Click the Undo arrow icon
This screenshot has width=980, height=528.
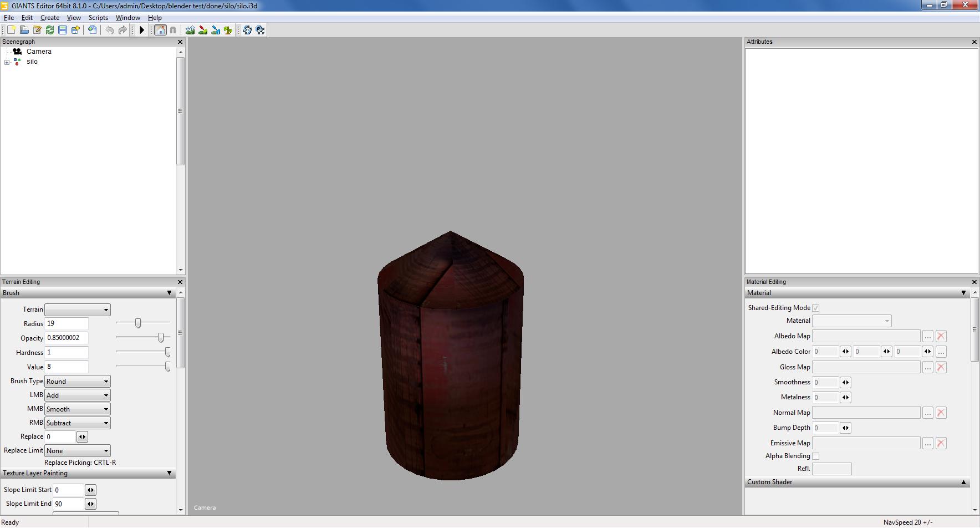point(110,30)
